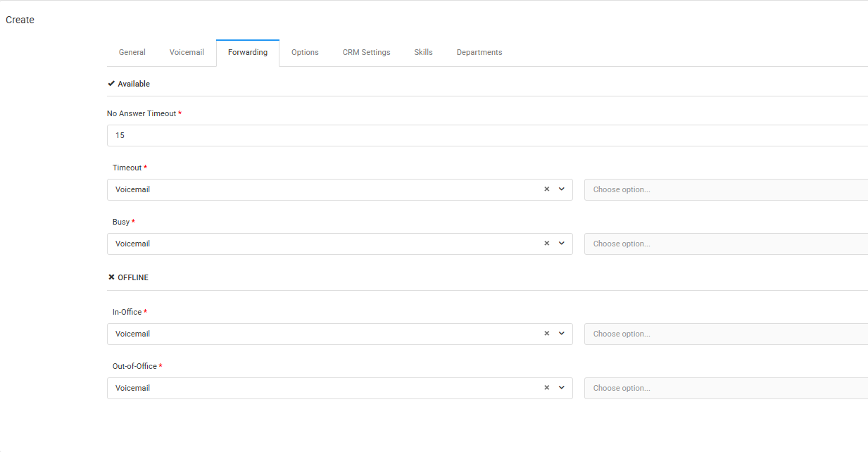Clear the Timeout Voicemail selection with X
Image resolution: width=868 pixels, height=452 pixels.
click(546, 189)
